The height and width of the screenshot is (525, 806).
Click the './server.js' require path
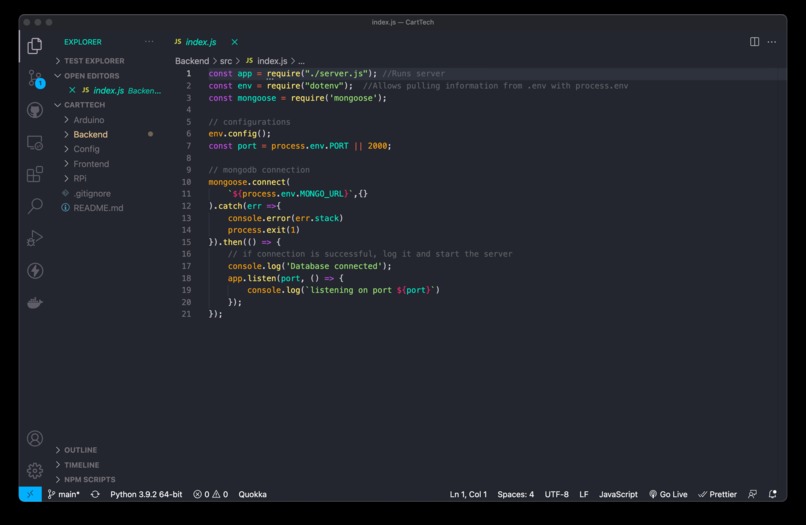click(x=337, y=74)
